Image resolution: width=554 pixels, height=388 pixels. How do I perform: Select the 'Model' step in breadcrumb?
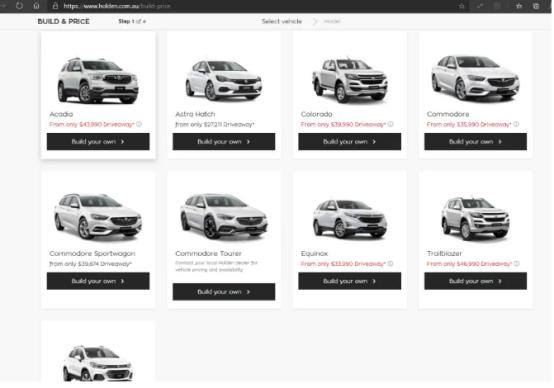332,22
